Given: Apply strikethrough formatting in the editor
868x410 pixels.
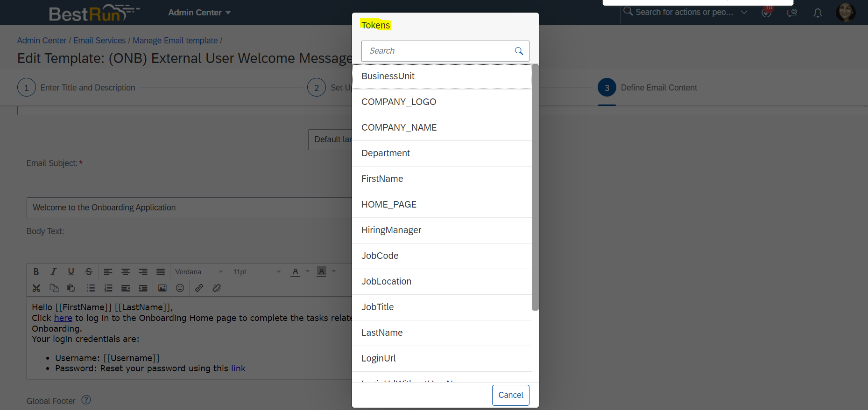Looking at the screenshot, I should pyautogui.click(x=89, y=272).
